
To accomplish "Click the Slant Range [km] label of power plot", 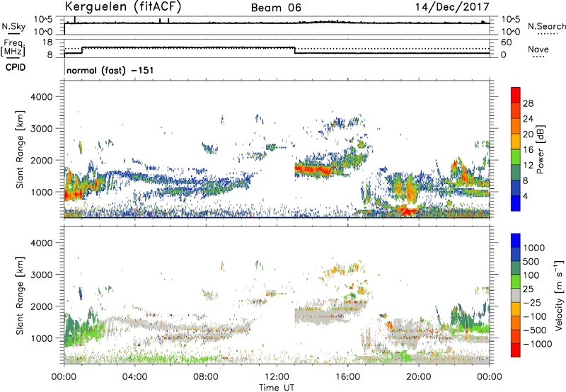I will click(x=20, y=149).
